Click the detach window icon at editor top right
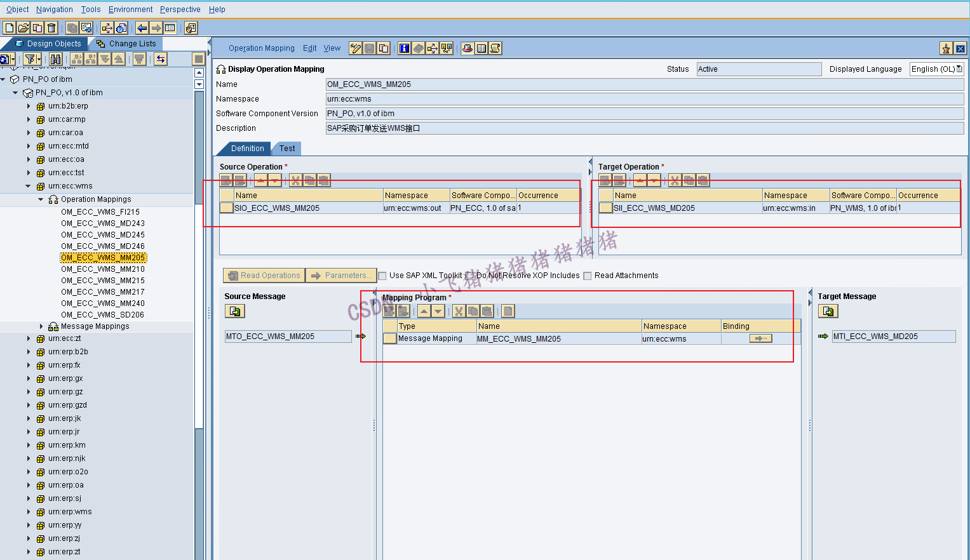 click(946, 48)
